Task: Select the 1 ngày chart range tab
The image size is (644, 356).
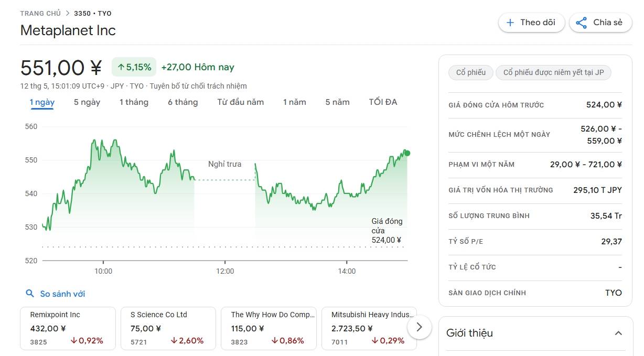Action: coord(42,102)
